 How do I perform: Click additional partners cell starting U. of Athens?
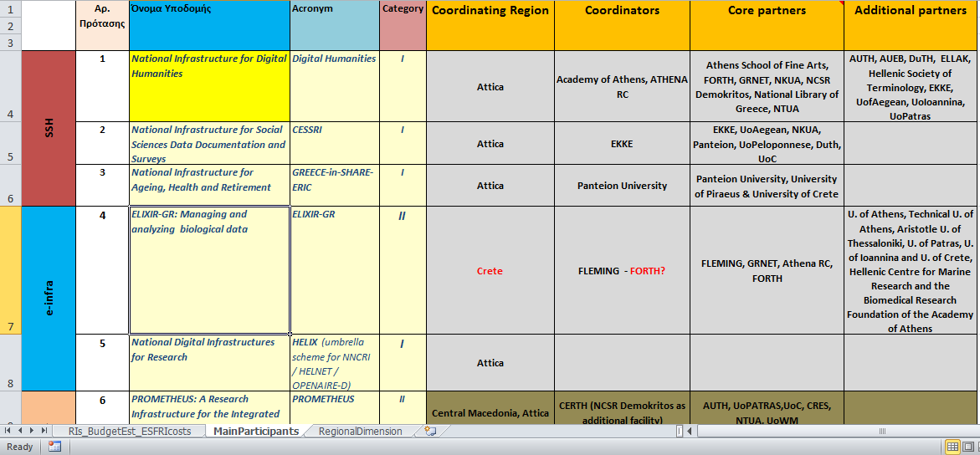pyautogui.click(x=912, y=271)
